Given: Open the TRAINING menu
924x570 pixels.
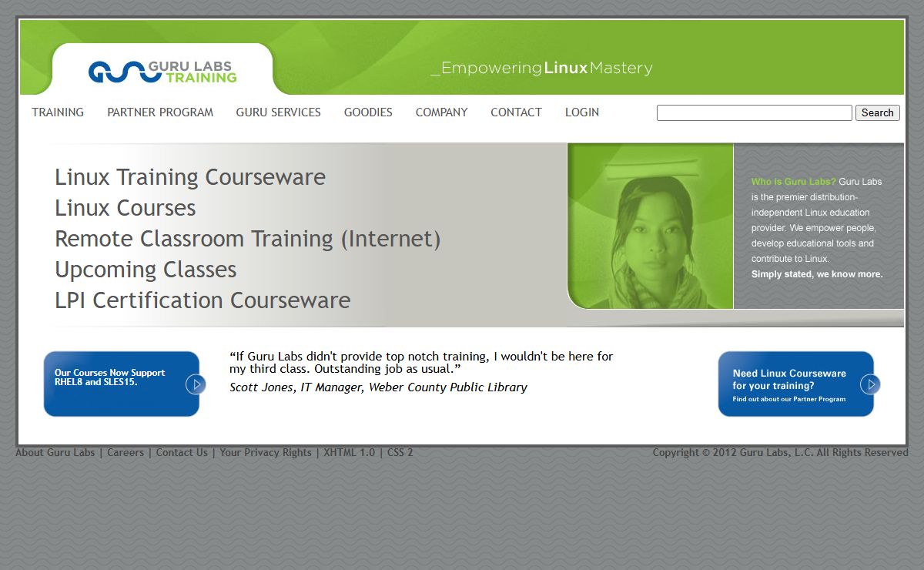Looking at the screenshot, I should pyautogui.click(x=58, y=112).
